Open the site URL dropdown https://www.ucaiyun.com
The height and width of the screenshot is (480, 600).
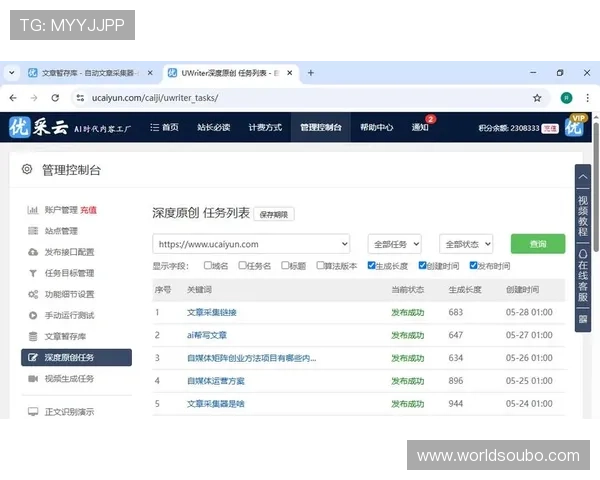point(251,244)
